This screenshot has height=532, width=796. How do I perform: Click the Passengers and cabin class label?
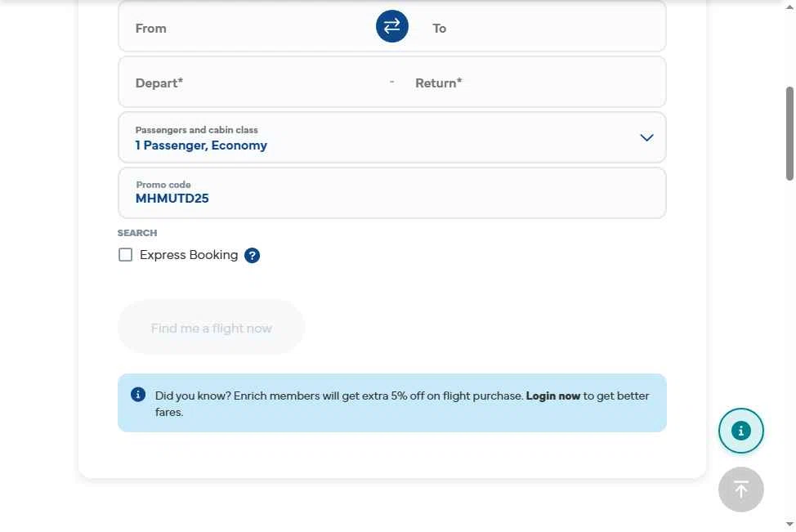(196, 130)
